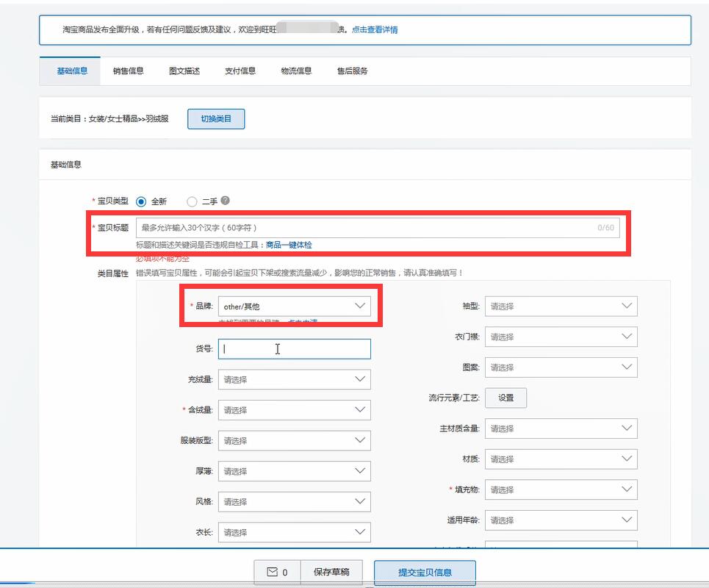Select the 全新 radio button

pyautogui.click(x=141, y=201)
